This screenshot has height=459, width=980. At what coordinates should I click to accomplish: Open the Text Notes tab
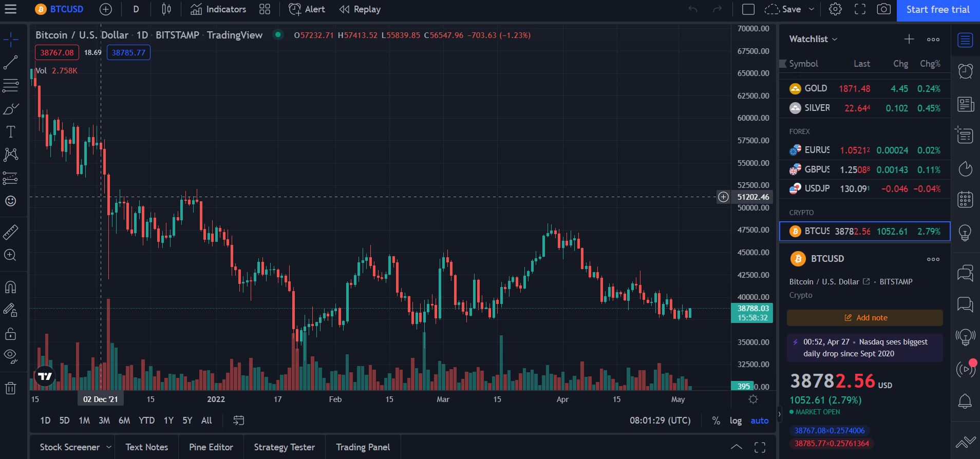pyautogui.click(x=147, y=447)
